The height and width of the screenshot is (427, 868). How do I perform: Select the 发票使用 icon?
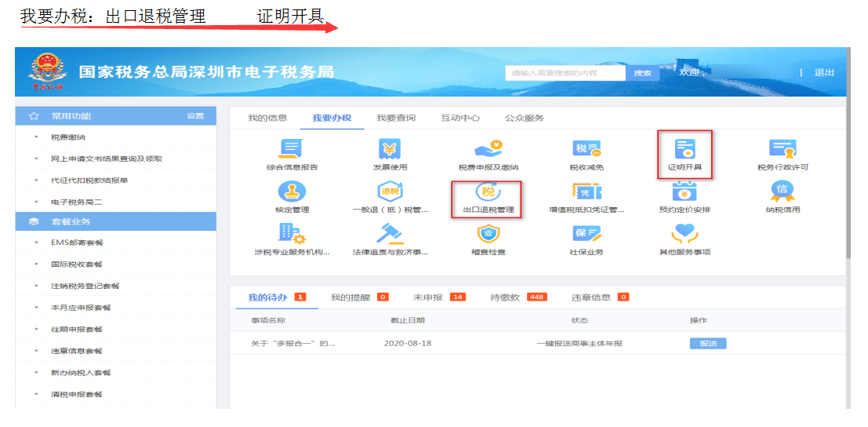[x=390, y=149]
